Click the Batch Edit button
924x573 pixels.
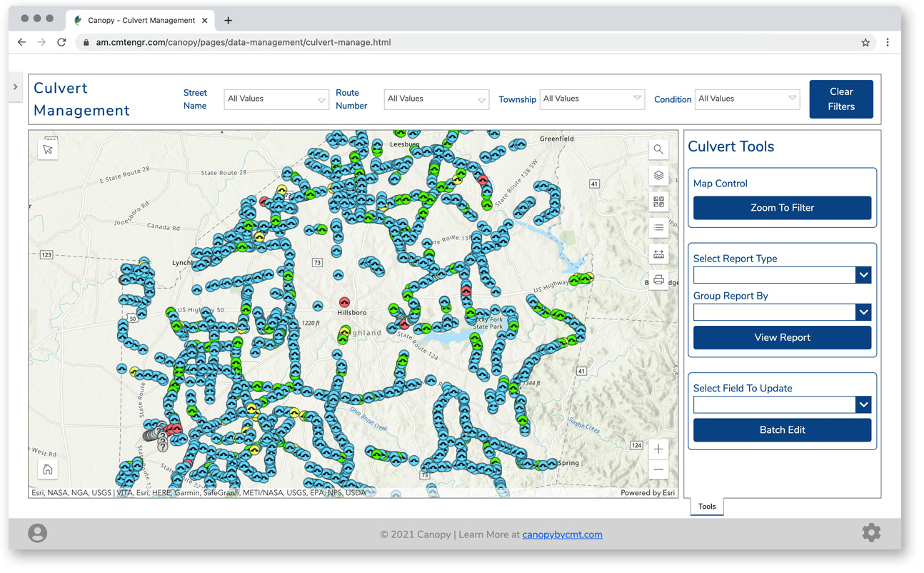tap(783, 430)
